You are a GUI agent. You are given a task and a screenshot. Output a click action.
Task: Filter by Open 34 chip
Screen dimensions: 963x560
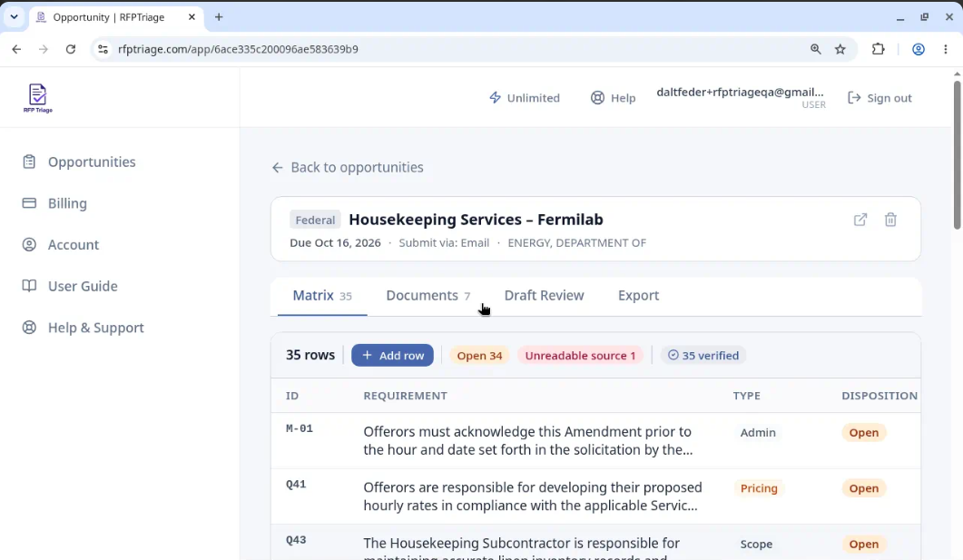click(x=479, y=356)
